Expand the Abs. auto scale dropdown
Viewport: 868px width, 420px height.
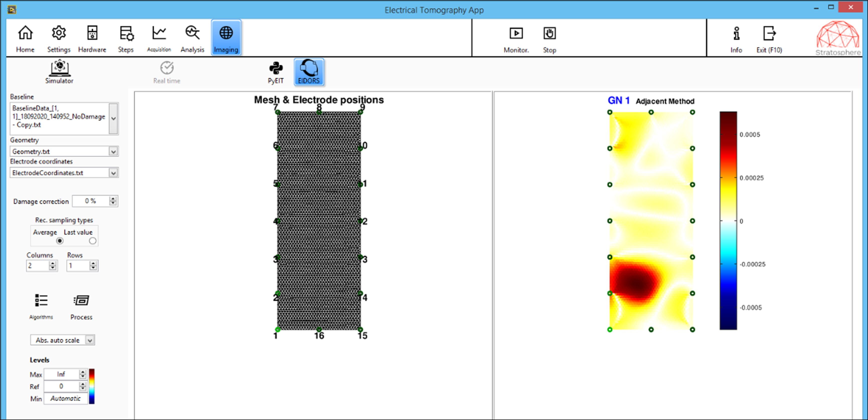click(90, 340)
